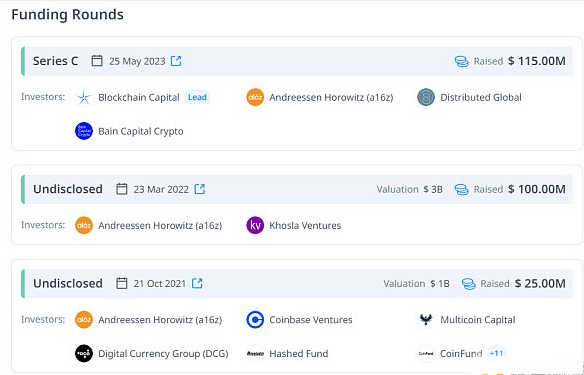
Task: Click the Distributed Global logo
Action: [x=426, y=97]
